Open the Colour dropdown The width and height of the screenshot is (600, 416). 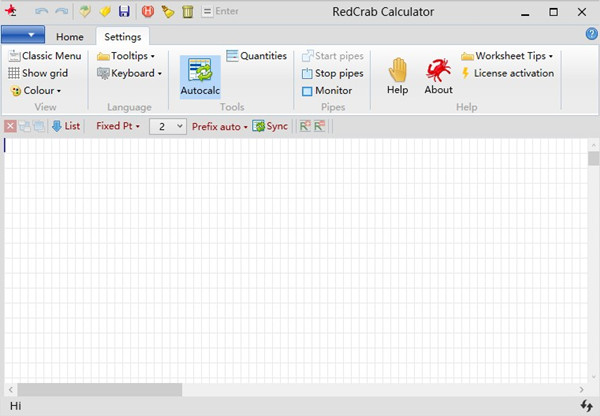tap(36, 91)
